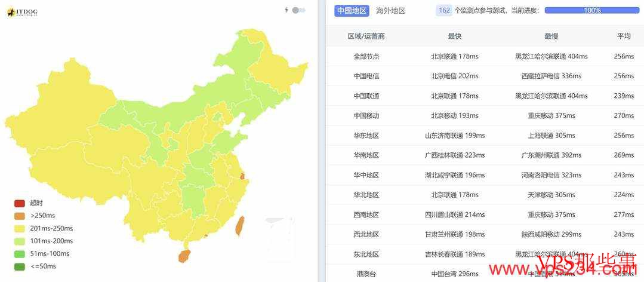Select the 中国电信 row
Screen dimensions: 644x282
tap(366, 76)
